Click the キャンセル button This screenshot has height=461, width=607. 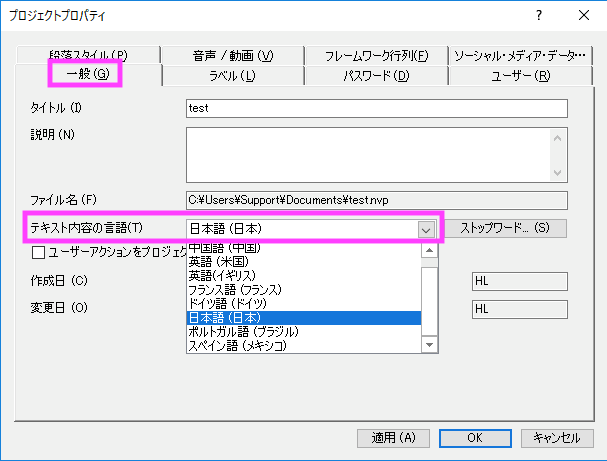click(x=556, y=437)
